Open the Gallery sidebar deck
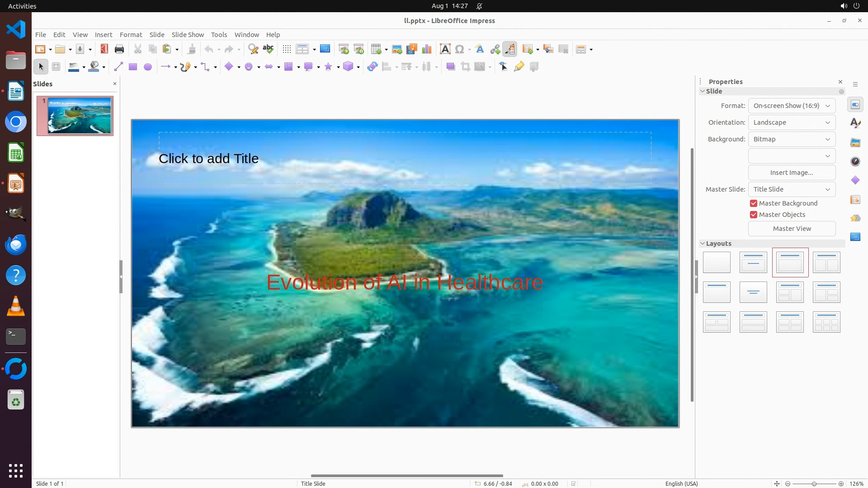 855,142
